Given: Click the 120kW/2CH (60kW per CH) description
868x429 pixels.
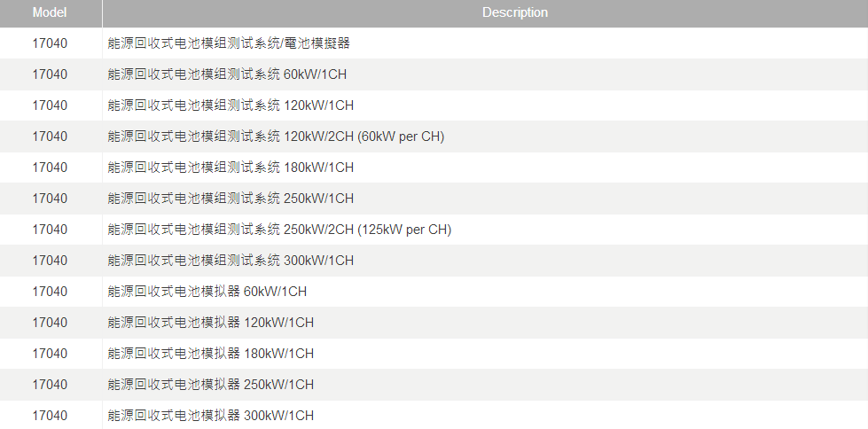Looking at the screenshot, I should 276,136.
